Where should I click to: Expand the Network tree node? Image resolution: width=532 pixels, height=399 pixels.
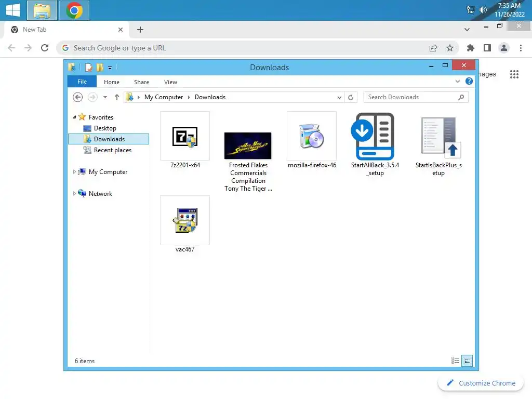click(x=74, y=194)
